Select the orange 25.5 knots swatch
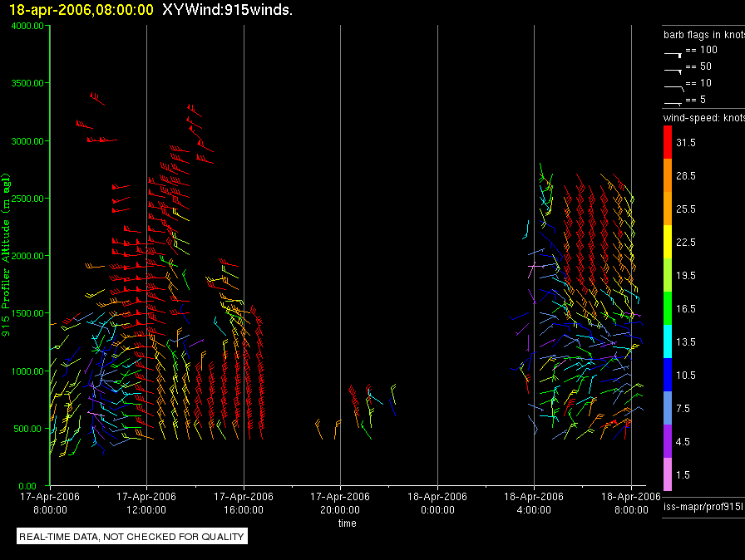745x560 pixels. pyautogui.click(x=668, y=209)
